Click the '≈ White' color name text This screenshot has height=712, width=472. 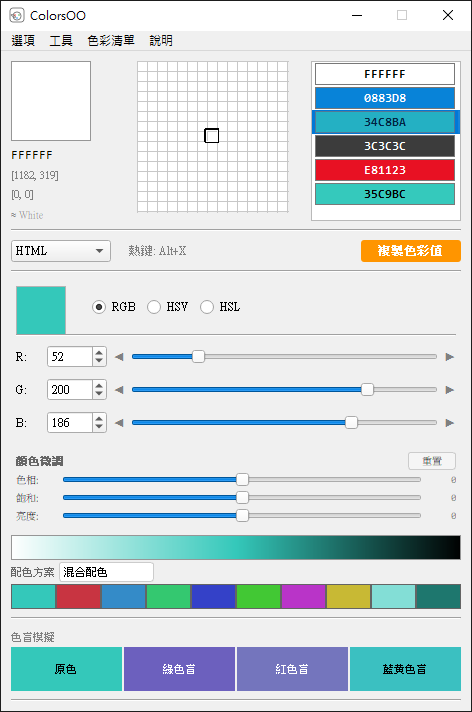(x=27, y=215)
